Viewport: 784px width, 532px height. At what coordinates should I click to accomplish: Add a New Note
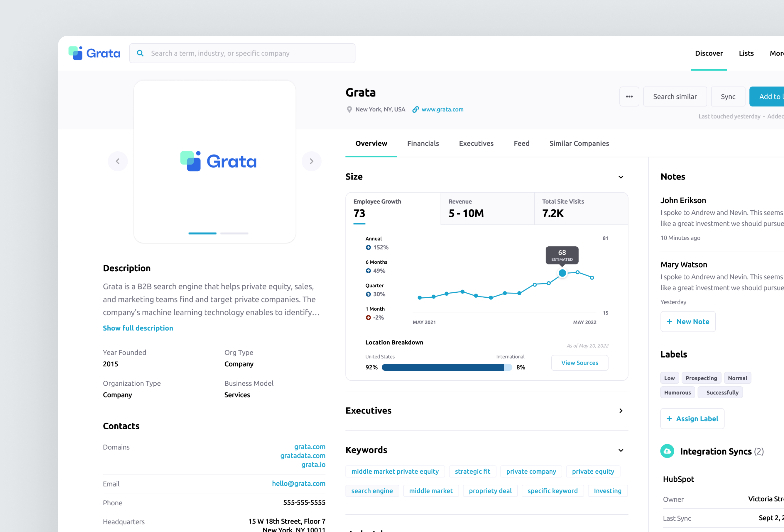[688, 322]
